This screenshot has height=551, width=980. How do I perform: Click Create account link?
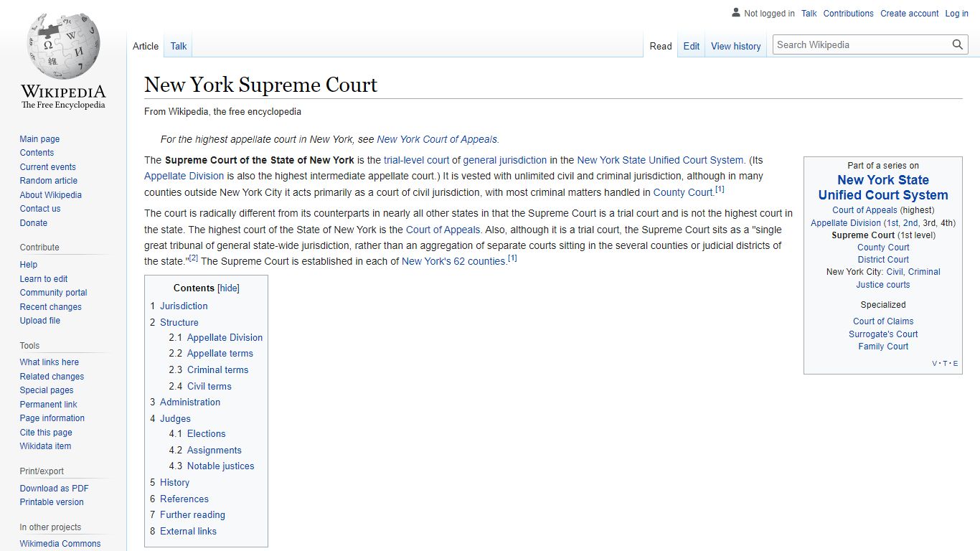[910, 14]
